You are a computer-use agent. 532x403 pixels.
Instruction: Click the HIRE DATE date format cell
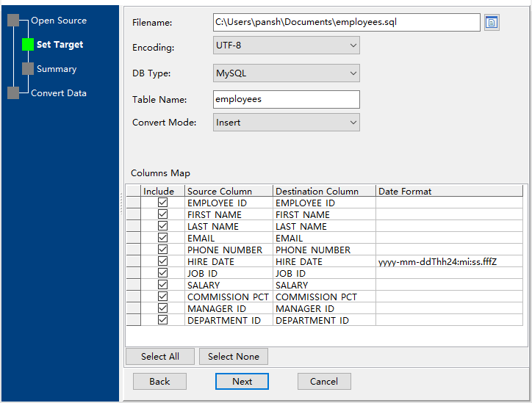click(450, 261)
